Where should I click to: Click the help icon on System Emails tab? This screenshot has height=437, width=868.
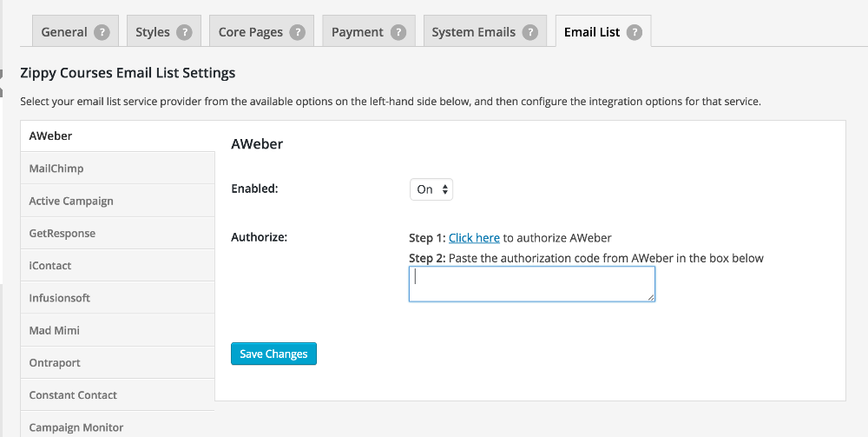(x=529, y=32)
